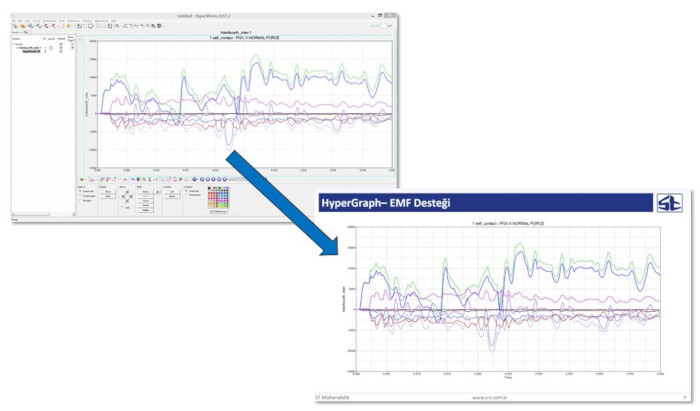Click the button below the color palette
This screenshot has width=700, height=411.
coord(218,212)
